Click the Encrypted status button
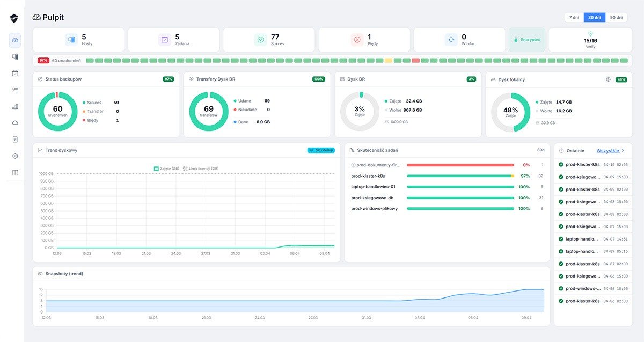Image resolution: width=644 pixels, height=342 pixels. click(x=526, y=40)
